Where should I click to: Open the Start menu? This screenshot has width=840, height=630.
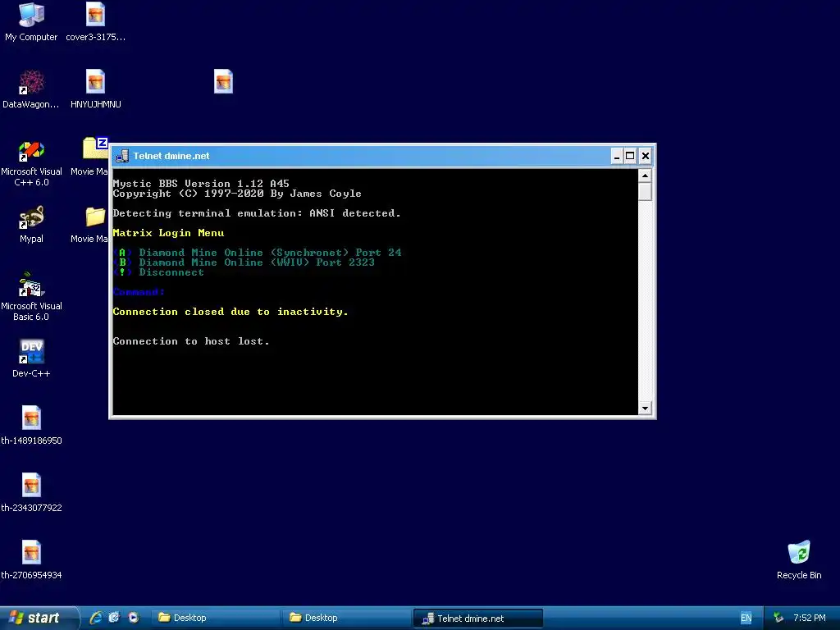pos(39,618)
